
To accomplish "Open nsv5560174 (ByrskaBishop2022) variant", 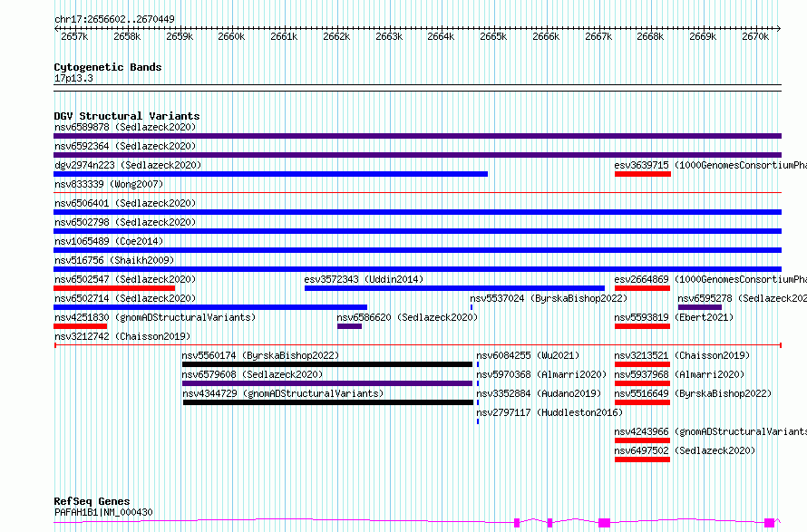I will click(x=260, y=355).
